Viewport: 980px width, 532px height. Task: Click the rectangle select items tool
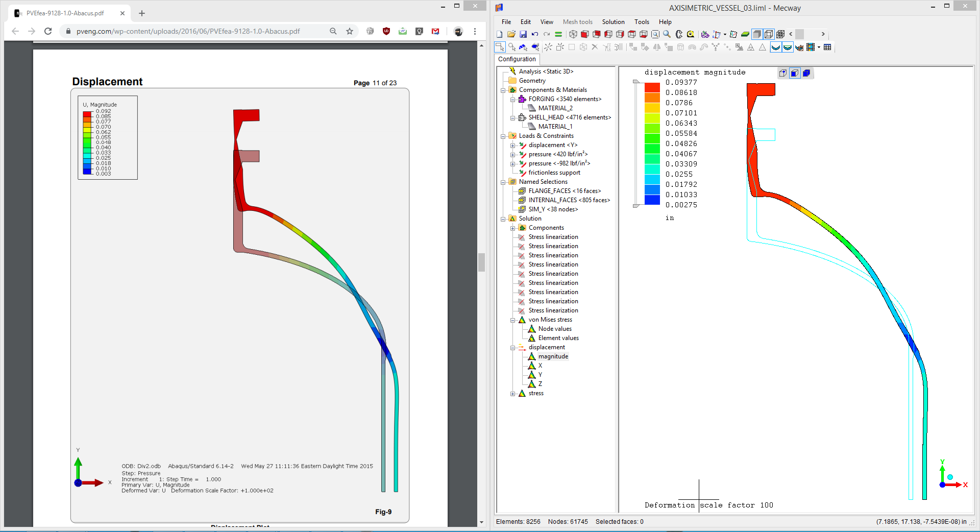(500, 47)
